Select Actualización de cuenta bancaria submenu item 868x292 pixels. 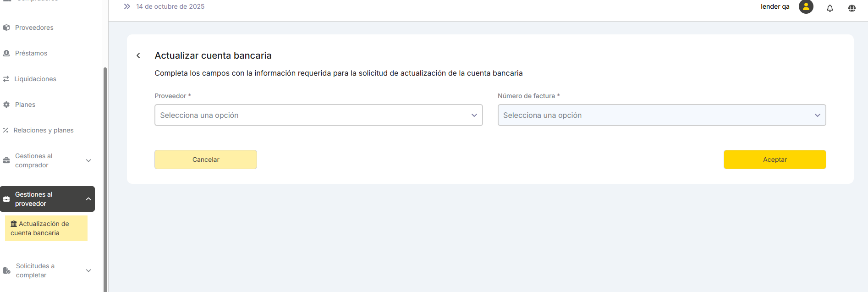(x=46, y=228)
